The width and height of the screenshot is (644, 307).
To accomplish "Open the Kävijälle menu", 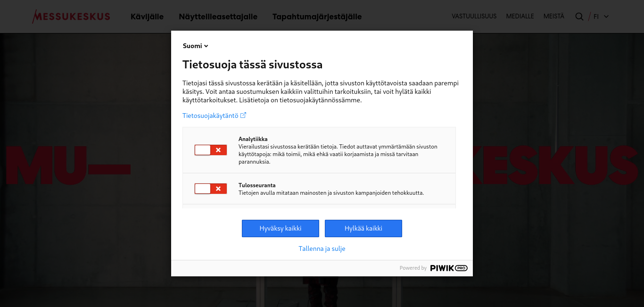I will [147, 17].
